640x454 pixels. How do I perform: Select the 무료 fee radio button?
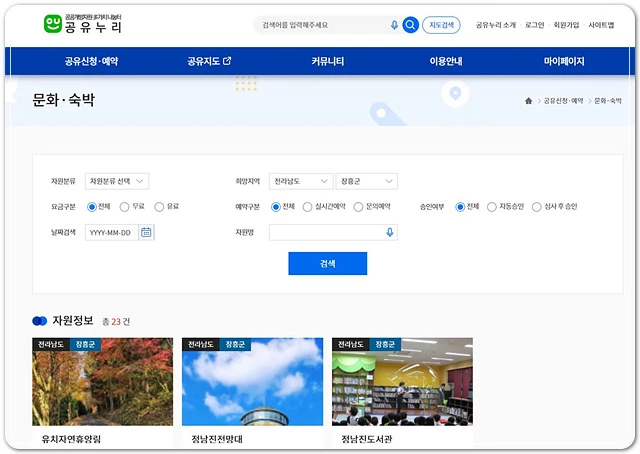124,207
